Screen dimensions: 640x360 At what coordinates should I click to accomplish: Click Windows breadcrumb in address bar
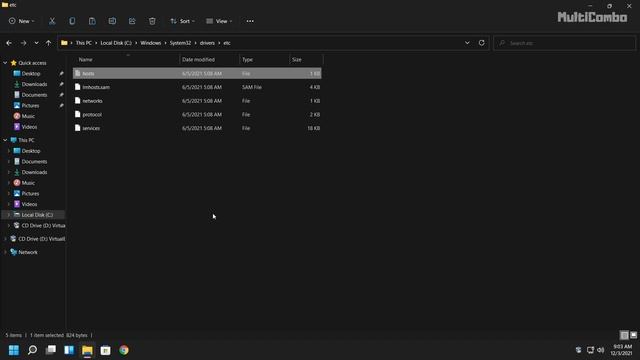(x=151, y=43)
